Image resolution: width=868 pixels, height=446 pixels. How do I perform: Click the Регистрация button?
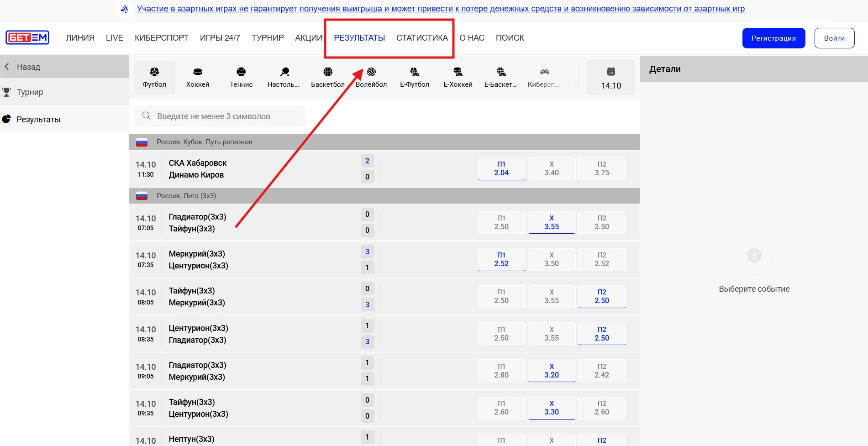point(773,38)
